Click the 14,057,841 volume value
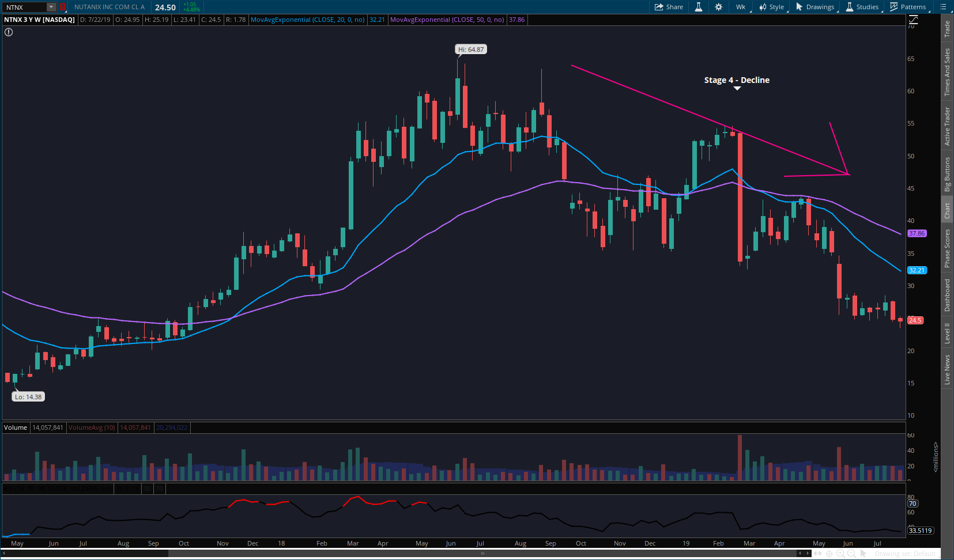The width and height of the screenshot is (954, 560). point(48,427)
